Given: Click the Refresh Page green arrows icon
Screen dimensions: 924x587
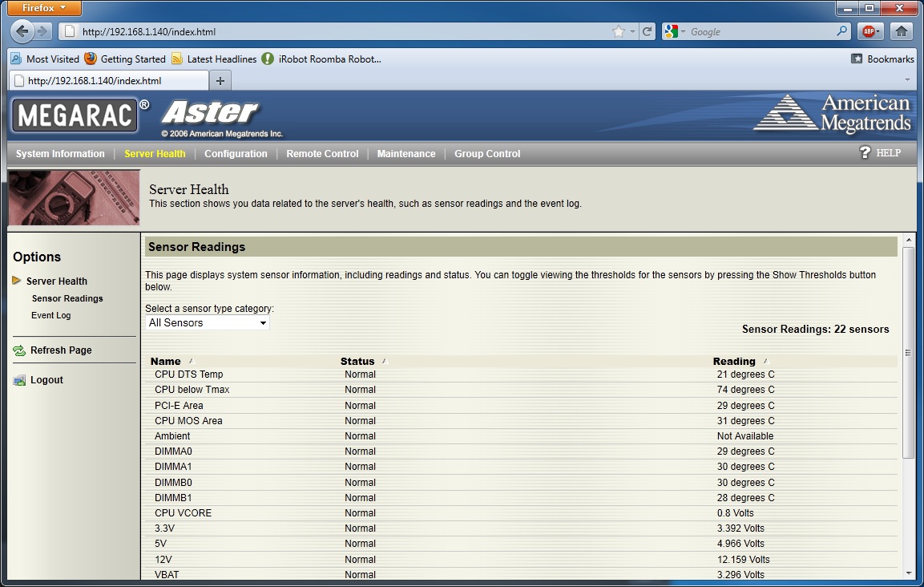Looking at the screenshot, I should 19,350.
